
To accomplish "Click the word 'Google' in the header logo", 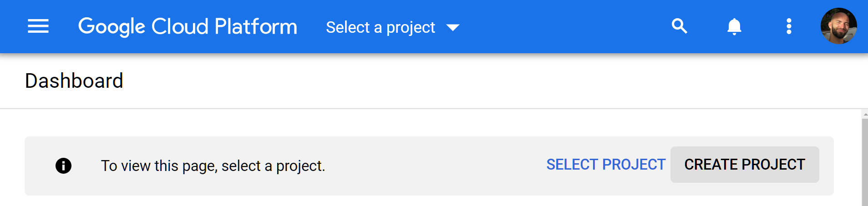I will (x=112, y=27).
